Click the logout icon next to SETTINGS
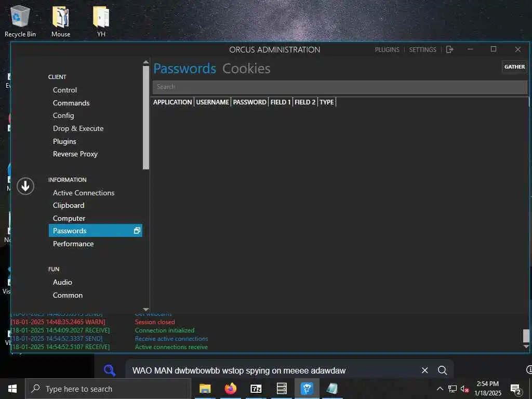Screen dimensions: 532x399 pyautogui.click(x=449, y=49)
